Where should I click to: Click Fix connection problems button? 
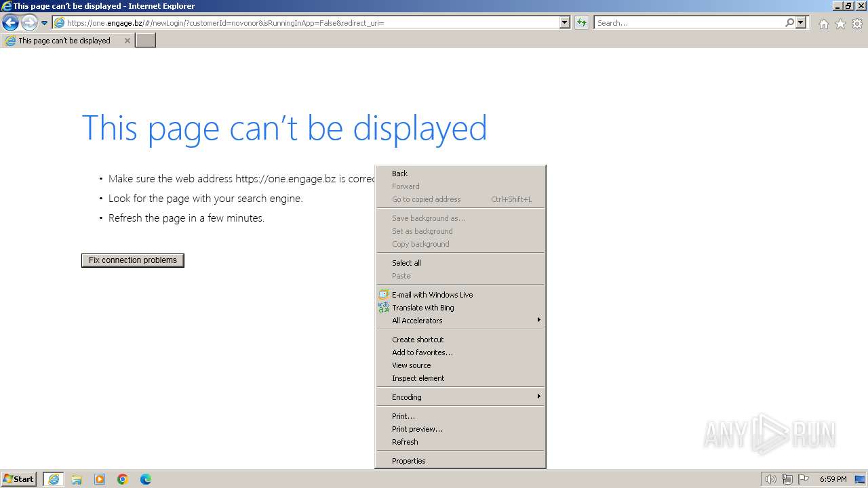(133, 260)
